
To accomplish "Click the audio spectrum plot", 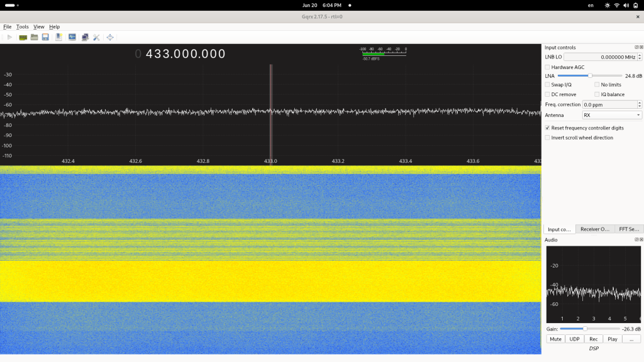I will [x=594, y=285].
